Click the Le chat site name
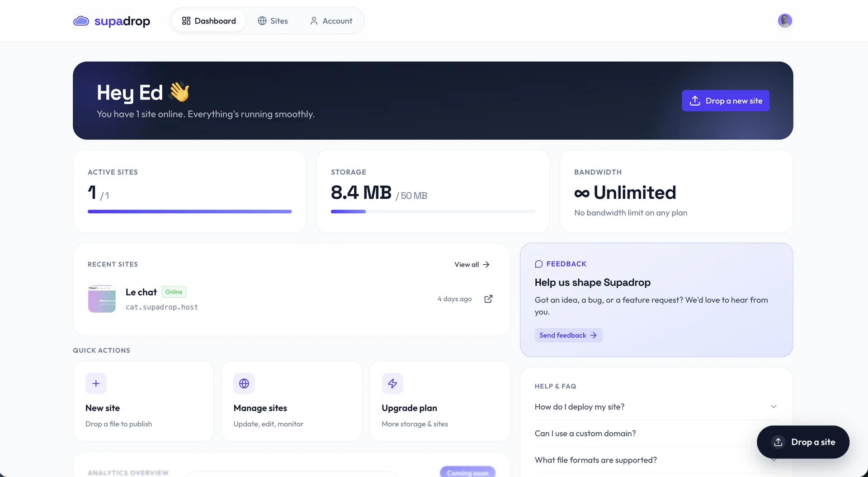This screenshot has height=477, width=868. (141, 292)
